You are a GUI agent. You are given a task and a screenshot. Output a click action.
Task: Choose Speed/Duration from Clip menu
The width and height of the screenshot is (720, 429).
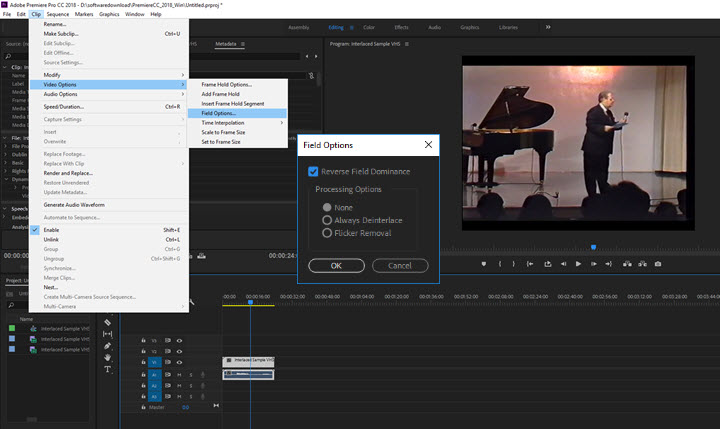tap(64, 106)
